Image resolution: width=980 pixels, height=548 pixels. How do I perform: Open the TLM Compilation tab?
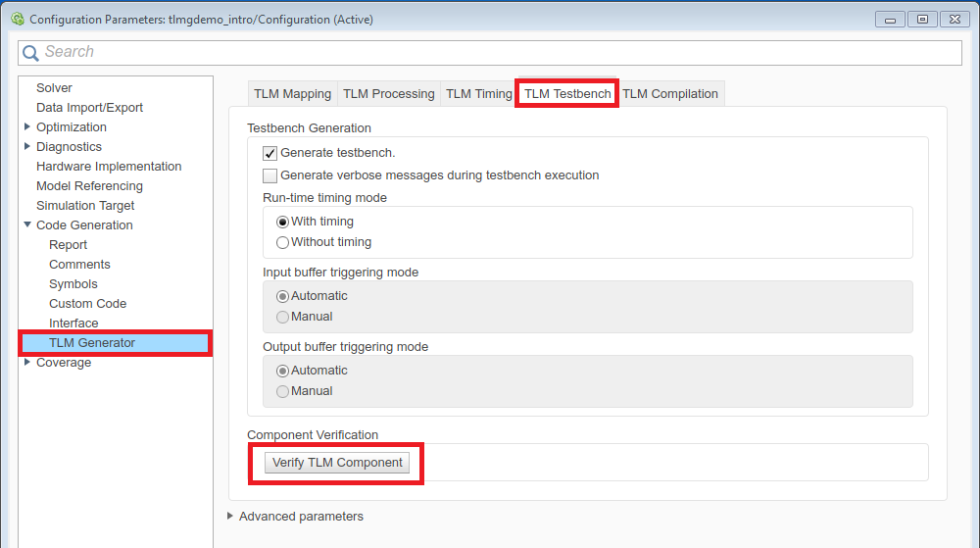[670, 94]
